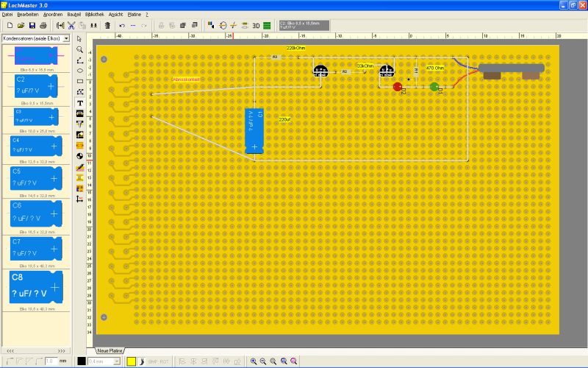This screenshot has width=588, height=368.
Task: Click the Save floppy disk icon
Action: [32, 25]
